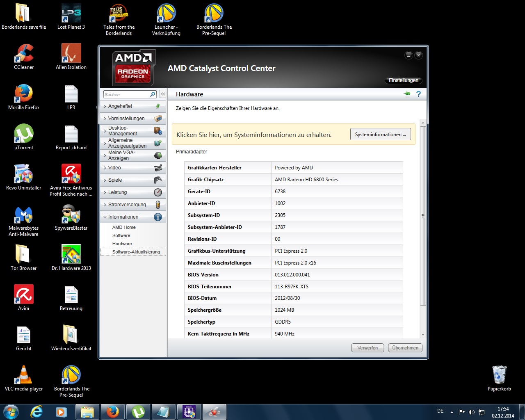Click the Systeminformationen ... button

coord(380,135)
